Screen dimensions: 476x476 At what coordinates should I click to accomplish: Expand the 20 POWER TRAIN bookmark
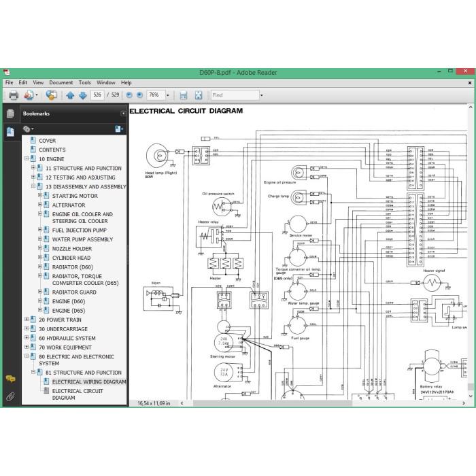[x=27, y=320]
